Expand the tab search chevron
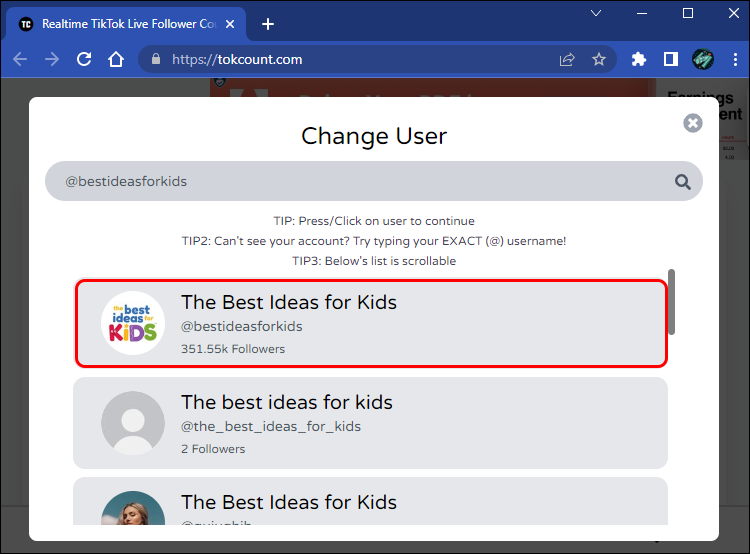Image resolution: width=750 pixels, height=554 pixels. tap(596, 13)
